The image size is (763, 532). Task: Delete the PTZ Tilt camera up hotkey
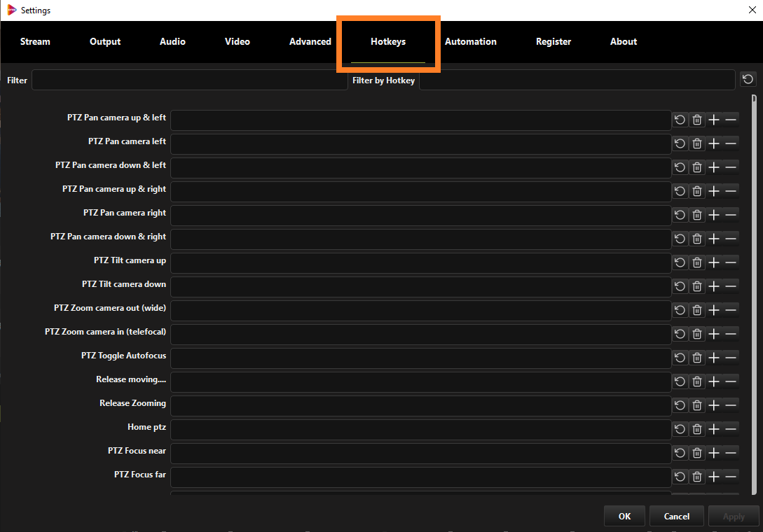[697, 262]
